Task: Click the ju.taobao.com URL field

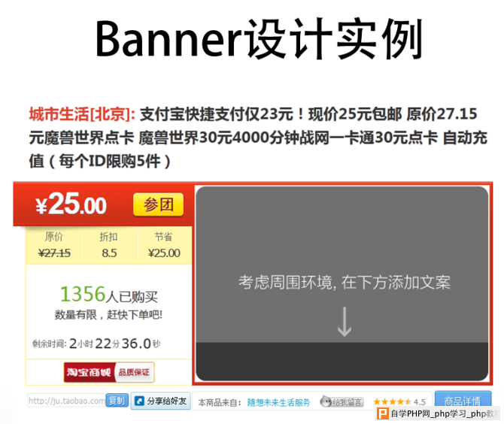Action: coord(66,401)
